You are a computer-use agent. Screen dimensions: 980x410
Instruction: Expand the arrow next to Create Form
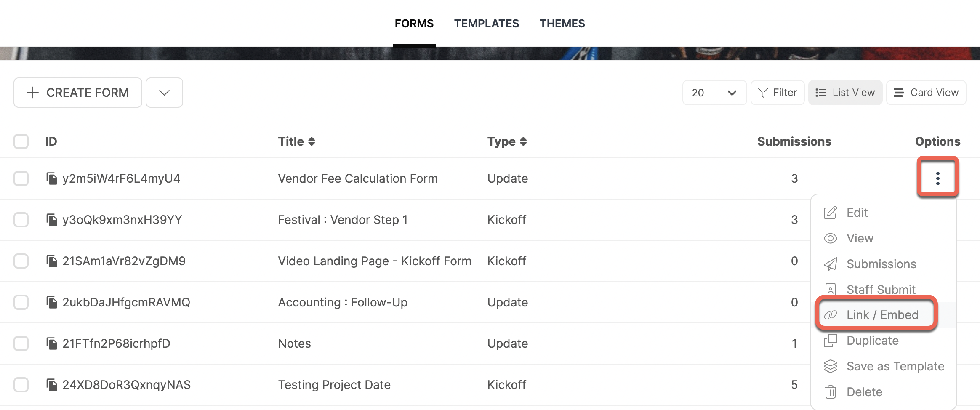click(164, 93)
